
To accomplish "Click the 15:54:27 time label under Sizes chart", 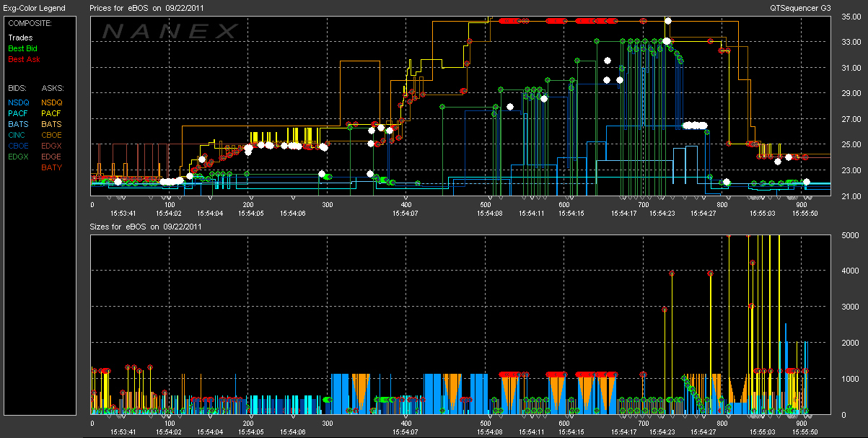I will pos(703,432).
